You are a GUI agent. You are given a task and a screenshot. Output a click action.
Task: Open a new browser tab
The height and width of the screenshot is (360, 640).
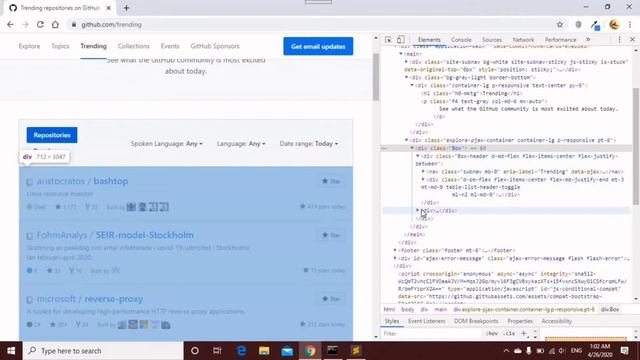click(x=126, y=8)
